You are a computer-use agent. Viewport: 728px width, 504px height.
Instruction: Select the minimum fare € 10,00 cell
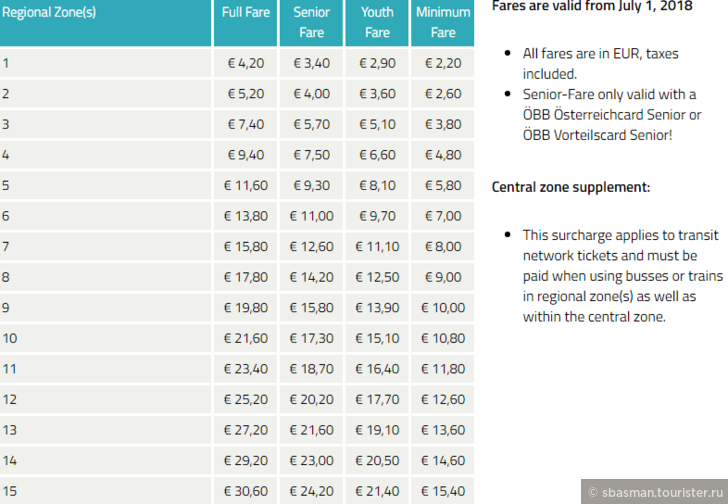[442, 308]
